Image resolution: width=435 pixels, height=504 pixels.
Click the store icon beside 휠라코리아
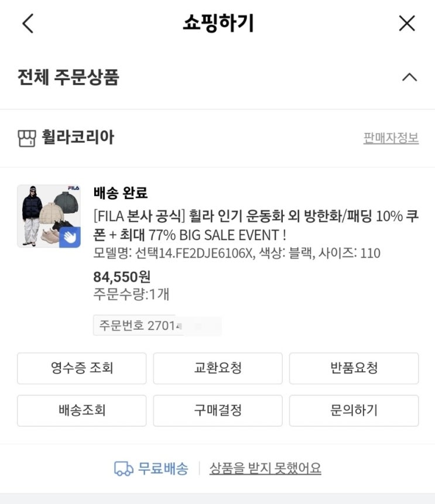[27, 139]
